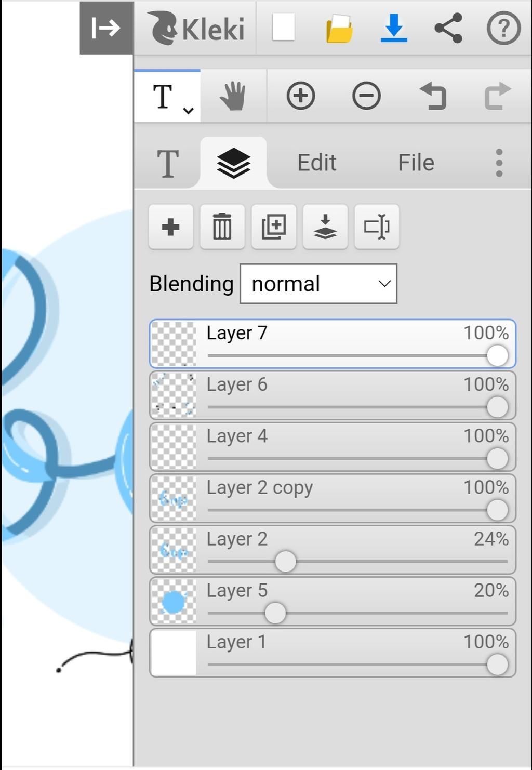Create a new blank image
The height and width of the screenshot is (770, 532).
click(284, 27)
